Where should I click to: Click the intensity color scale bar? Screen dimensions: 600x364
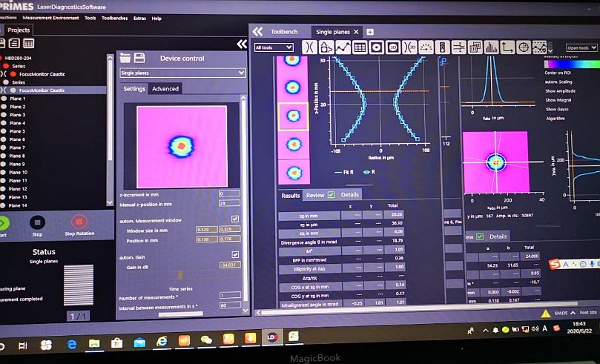pos(572,64)
